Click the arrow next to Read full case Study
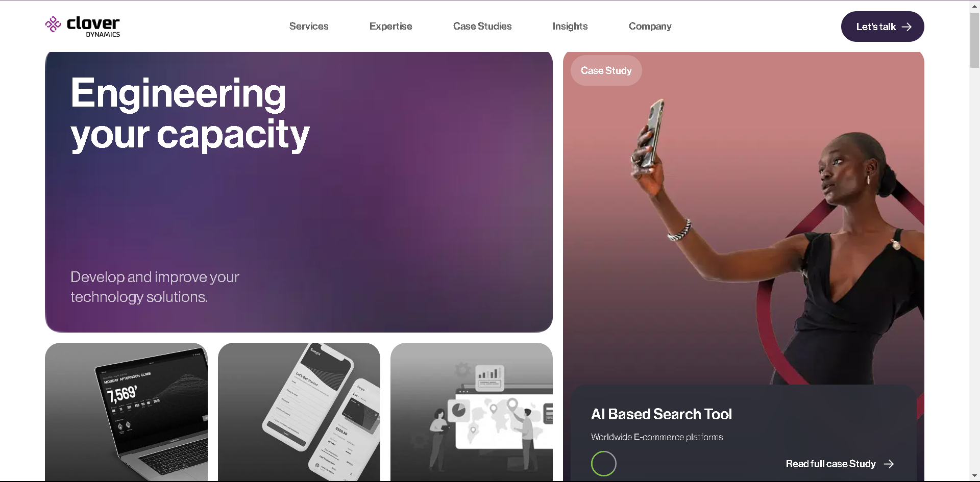This screenshot has height=482, width=980. pos(889,464)
